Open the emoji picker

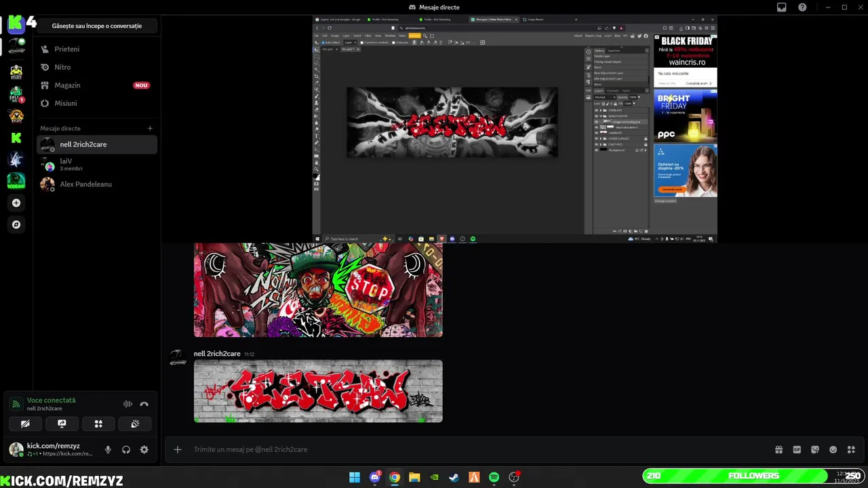[x=833, y=449]
